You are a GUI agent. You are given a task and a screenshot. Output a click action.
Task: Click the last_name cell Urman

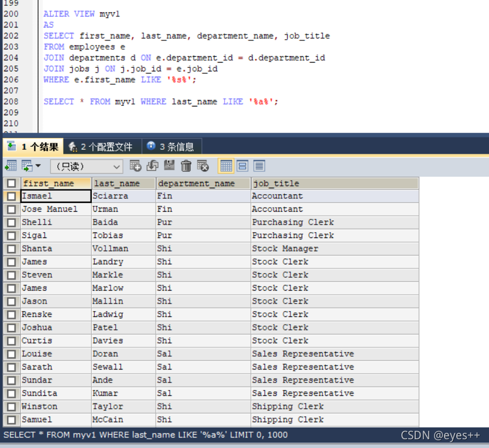[123, 209]
